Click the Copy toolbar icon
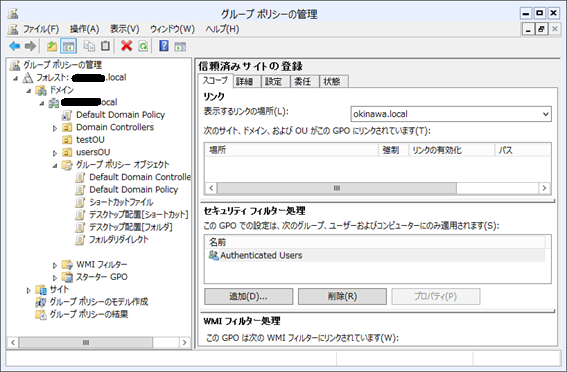The height and width of the screenshot is (372, 567). click(x=89, y=46)
